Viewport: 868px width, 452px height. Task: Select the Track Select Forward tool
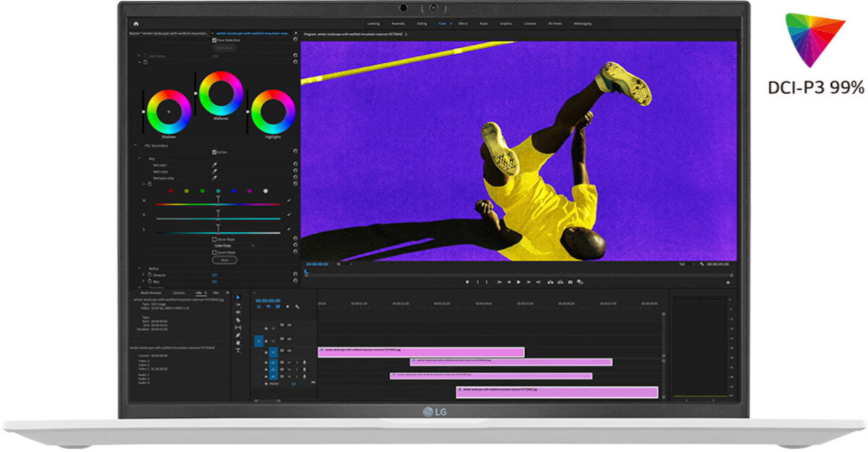[238, 304]
